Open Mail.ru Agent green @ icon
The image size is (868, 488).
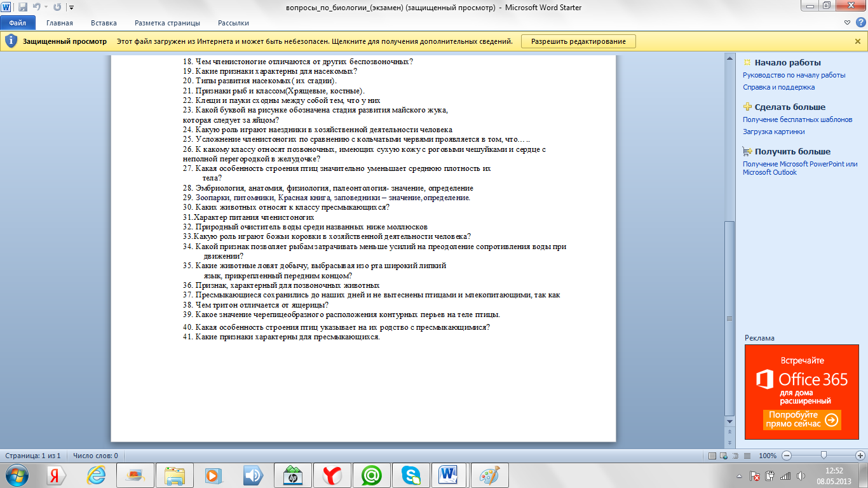(371, 475)
